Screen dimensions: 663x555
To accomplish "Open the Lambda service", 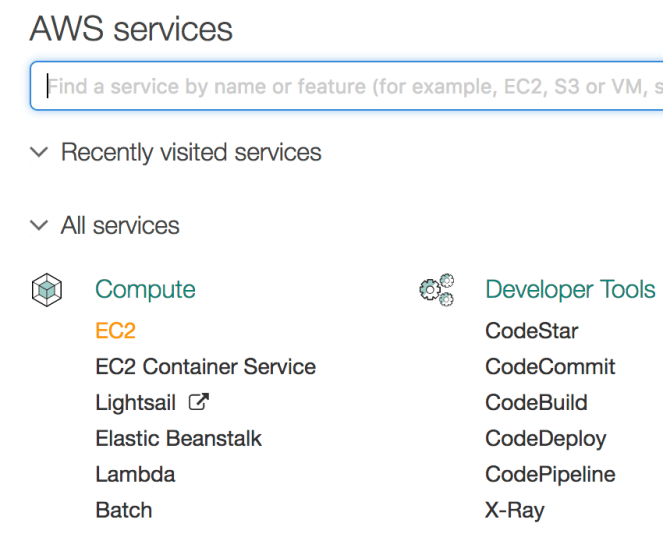I will (135, 474).
